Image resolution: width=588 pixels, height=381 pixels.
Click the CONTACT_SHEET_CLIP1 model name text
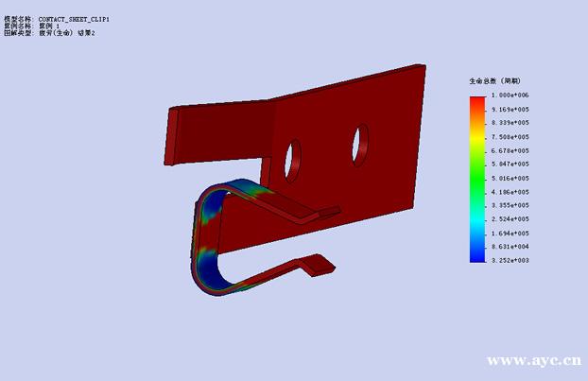point(76,18)
